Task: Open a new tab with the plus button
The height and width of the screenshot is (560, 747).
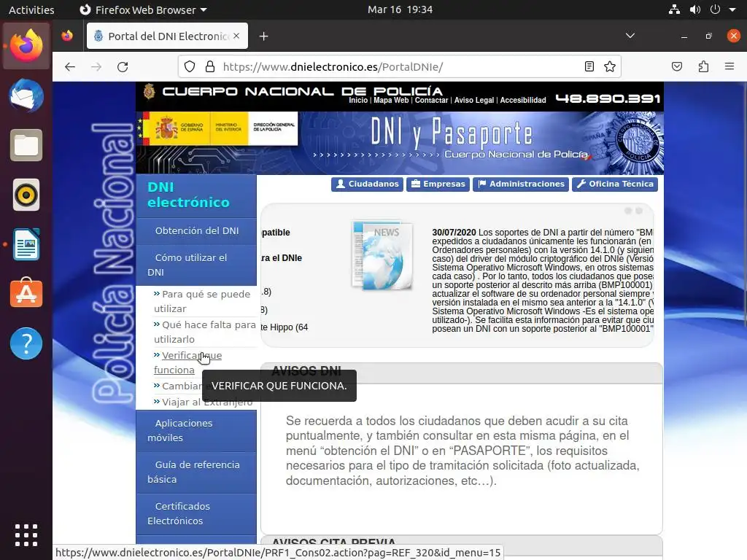Action: coord(263,36)
